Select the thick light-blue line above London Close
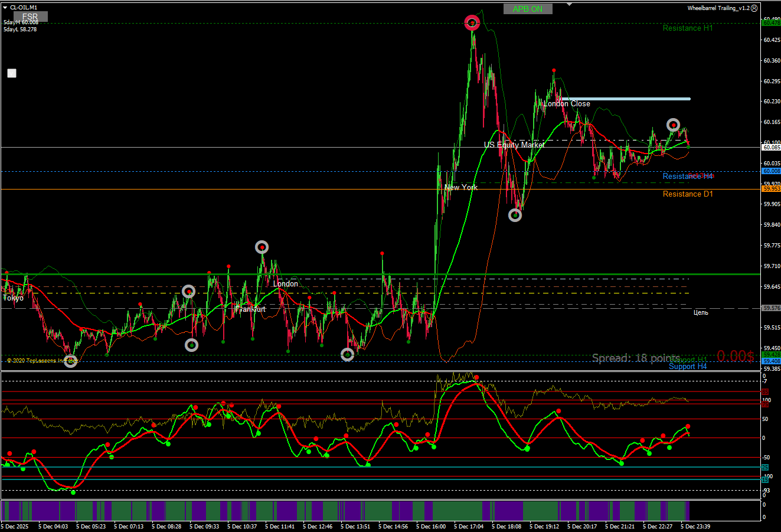Screen dimensions: 781x532 point(625,99)
